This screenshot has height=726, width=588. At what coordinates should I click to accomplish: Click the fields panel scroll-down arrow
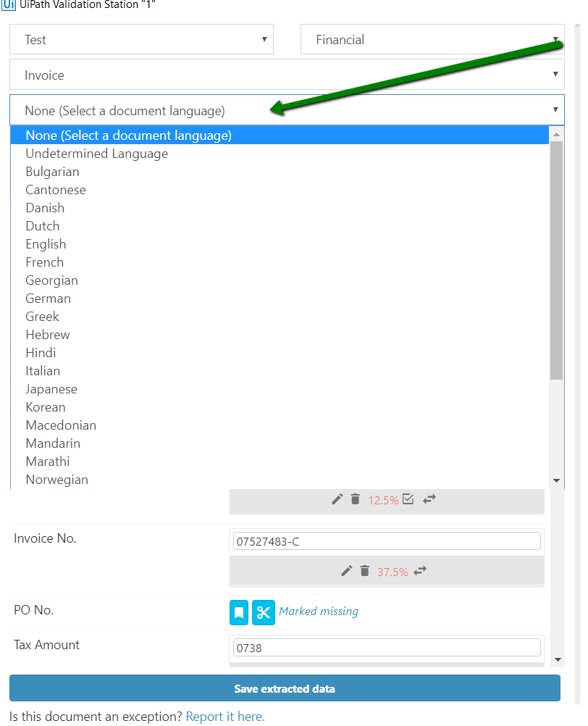(558, 659)
